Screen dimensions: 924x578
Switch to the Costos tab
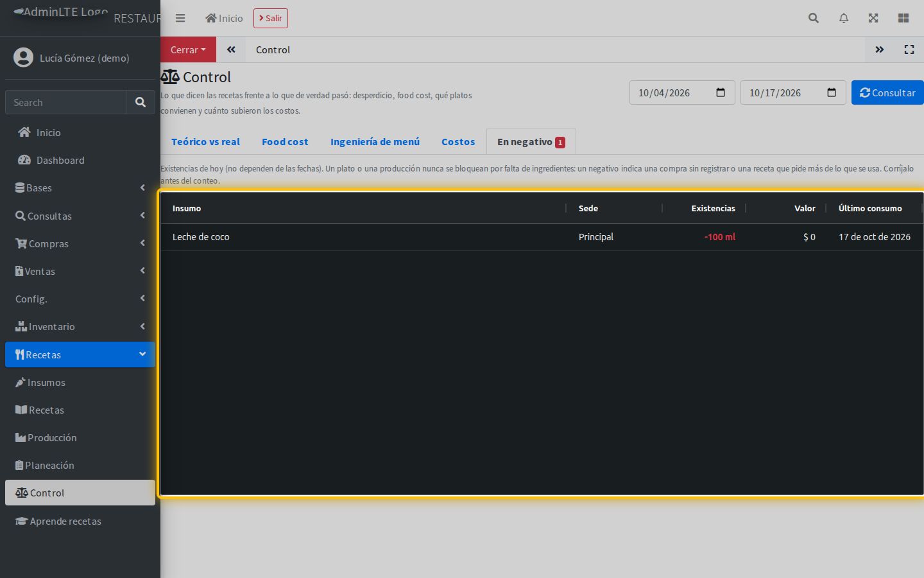pyautogui.click(x=458, y=141)
